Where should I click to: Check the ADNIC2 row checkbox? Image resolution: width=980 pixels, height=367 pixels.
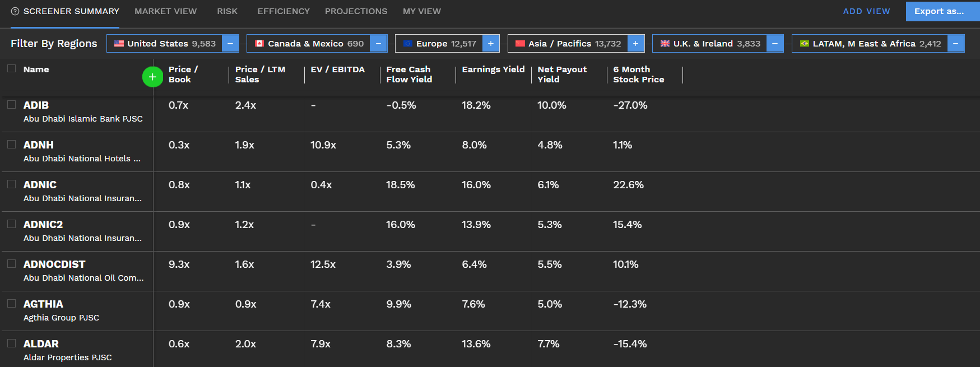(x=11, y=224)
